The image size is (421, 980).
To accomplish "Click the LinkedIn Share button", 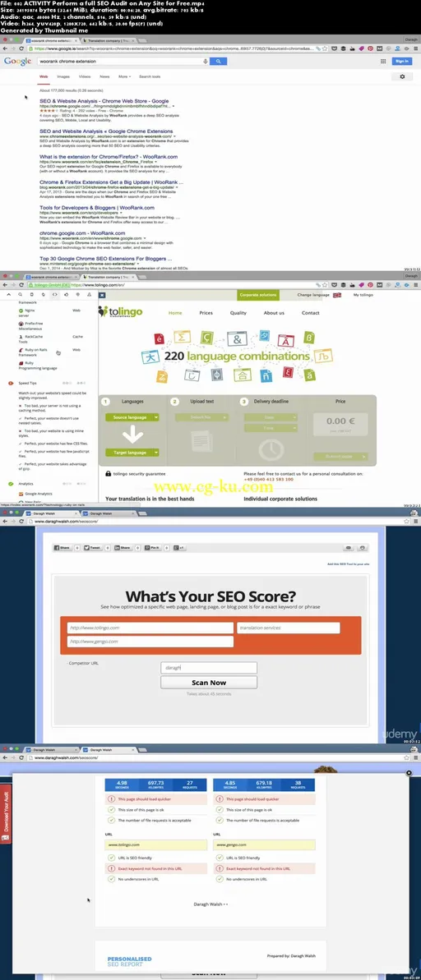I will [x=122, y=547].
